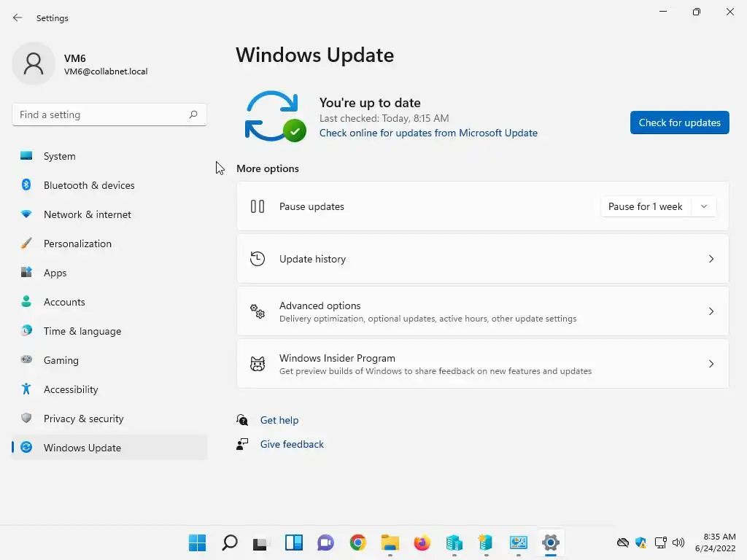
Task: Go to Privacy & security category
Action: pyautogui.click(x=109, y=418)
